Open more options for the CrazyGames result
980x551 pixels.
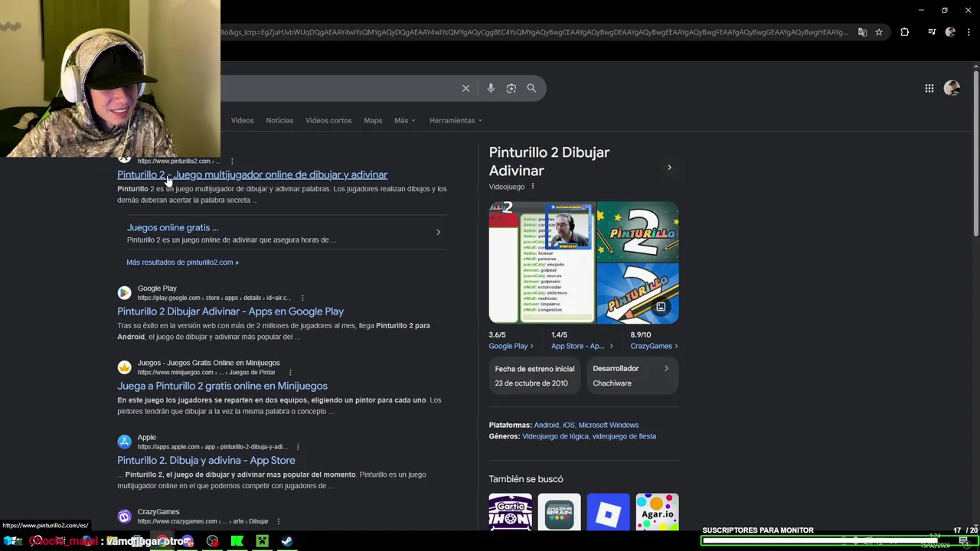point(279,521)
